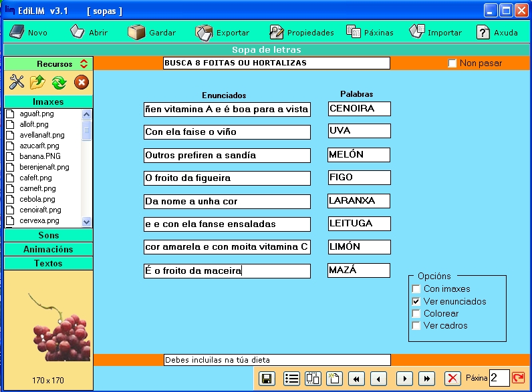Click the folder import resource icon
The image size is (532, 392).
click(x=37, y=82)
